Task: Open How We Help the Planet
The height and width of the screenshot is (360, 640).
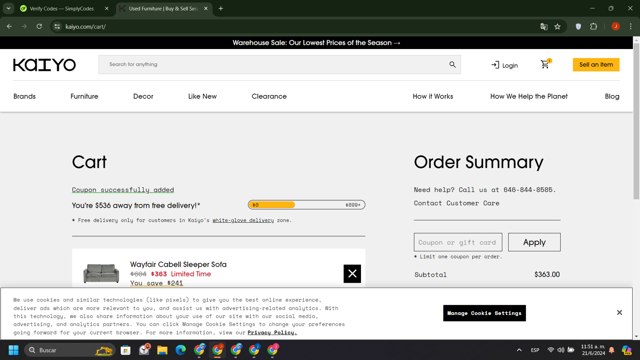Action: tap(529, 96)
